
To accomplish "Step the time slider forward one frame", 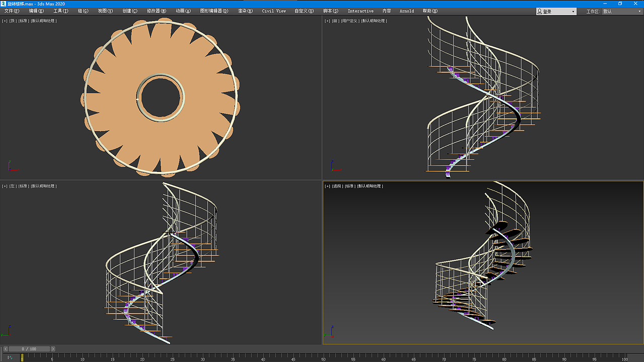I will (53, 349).
